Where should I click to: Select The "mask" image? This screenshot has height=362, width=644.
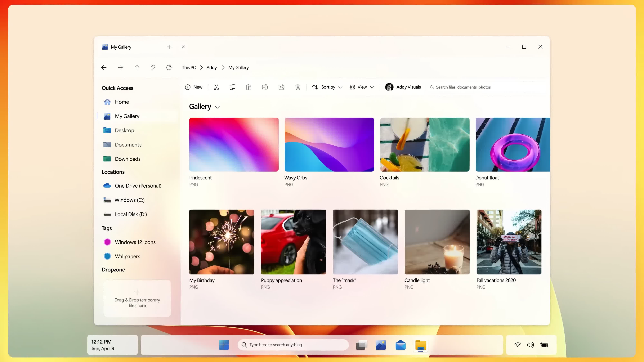(x=365, y=242)
